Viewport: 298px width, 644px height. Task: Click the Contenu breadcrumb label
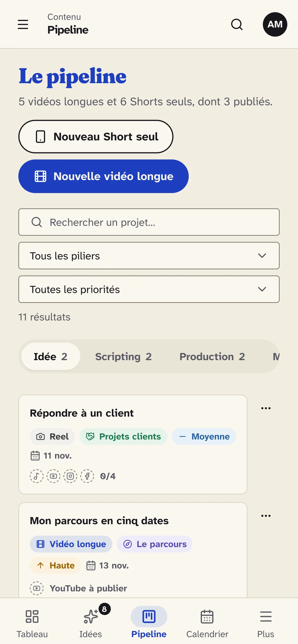(x=64, y=17)
